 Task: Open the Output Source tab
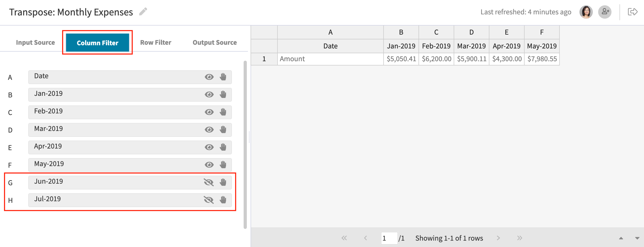coord(215,42)
